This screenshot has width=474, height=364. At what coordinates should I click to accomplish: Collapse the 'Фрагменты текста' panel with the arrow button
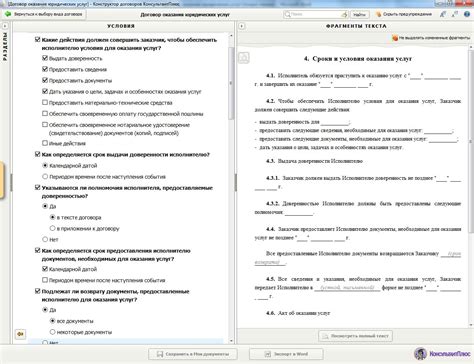(x=242, y=26)
